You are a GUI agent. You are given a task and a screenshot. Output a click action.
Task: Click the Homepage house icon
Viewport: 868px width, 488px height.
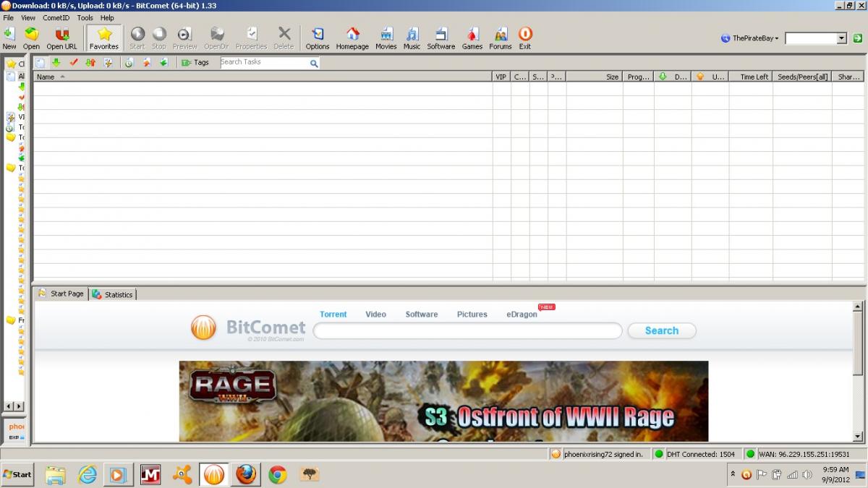(352, 35)
